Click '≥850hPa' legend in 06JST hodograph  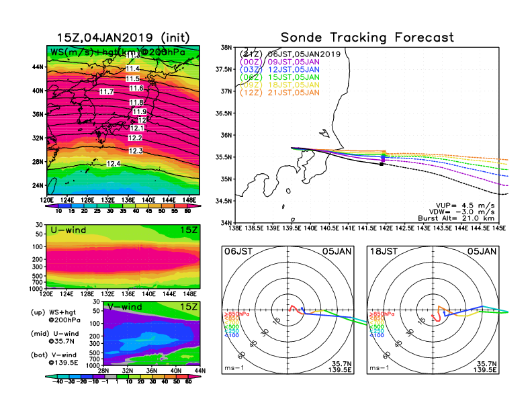tap(237, 314)
